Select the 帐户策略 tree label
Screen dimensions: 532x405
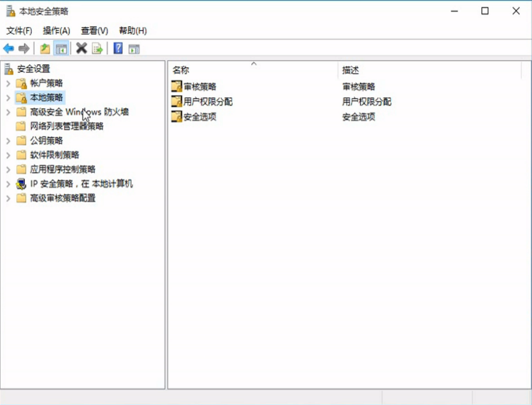(x=46, y=83)
